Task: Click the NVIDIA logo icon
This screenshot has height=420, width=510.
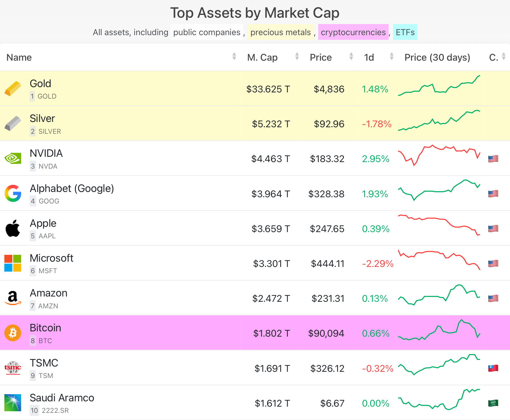Action: pos(13,158)
